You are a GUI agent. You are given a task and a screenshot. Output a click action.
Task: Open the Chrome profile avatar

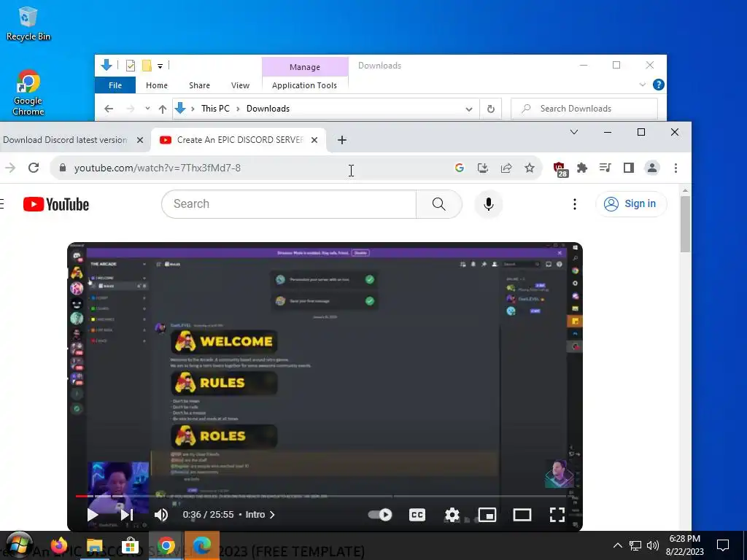pyautogui.click(x=651, y=168)
